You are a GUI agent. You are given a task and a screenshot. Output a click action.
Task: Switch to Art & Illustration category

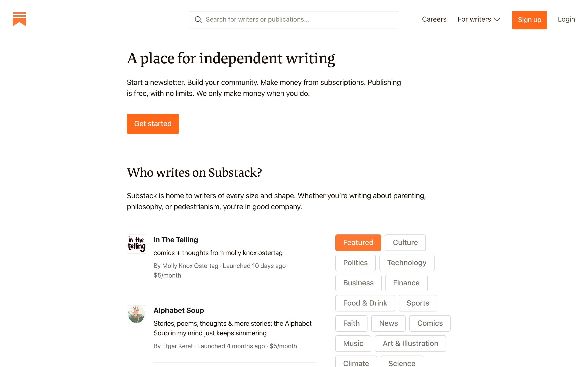coord(410,343)
